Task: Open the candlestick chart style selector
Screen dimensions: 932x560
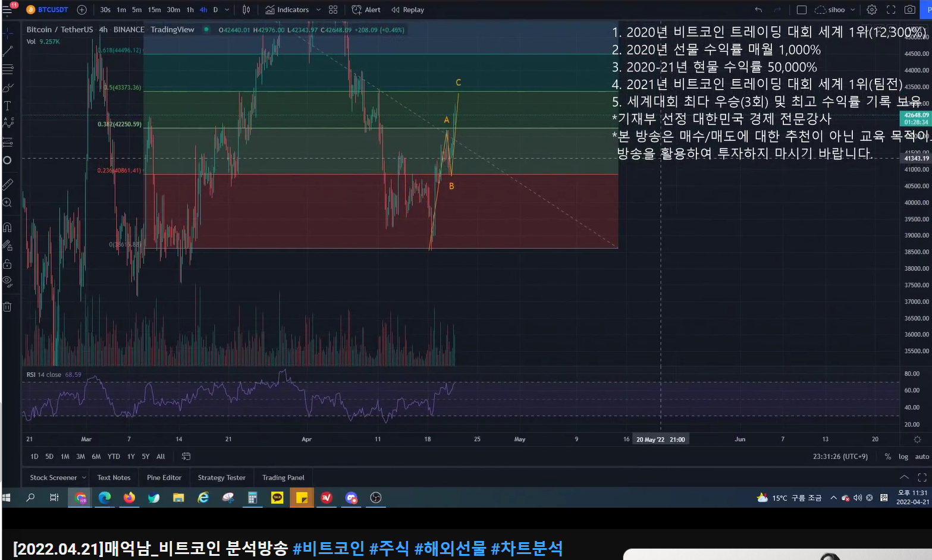Action: (x=246, y=10)
